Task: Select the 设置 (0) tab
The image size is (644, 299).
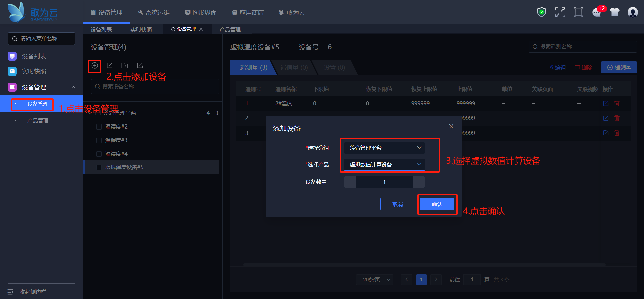Action: coord(334,67)
